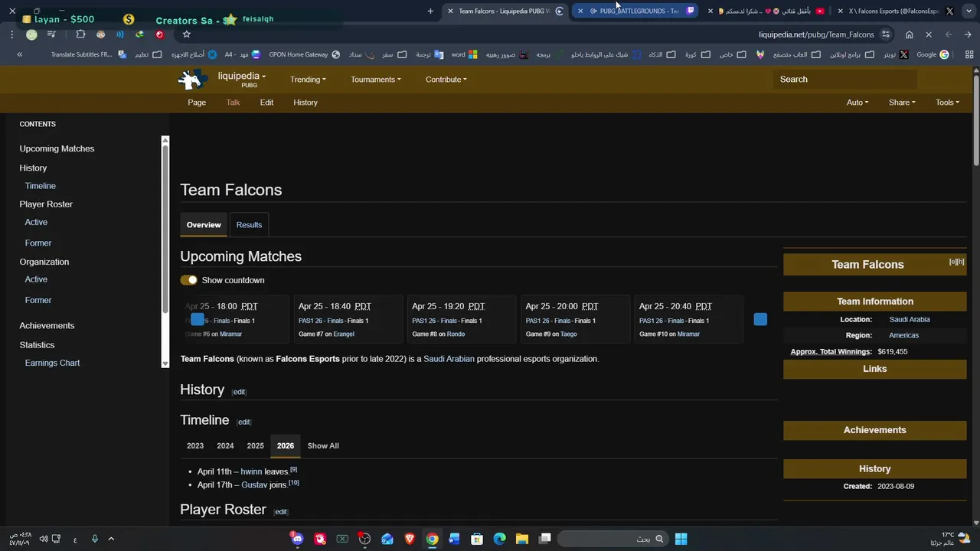Viewport: 980px width, 551px height.
Task: Click the clock in the taskbar
Action: [x=21, y=539]
